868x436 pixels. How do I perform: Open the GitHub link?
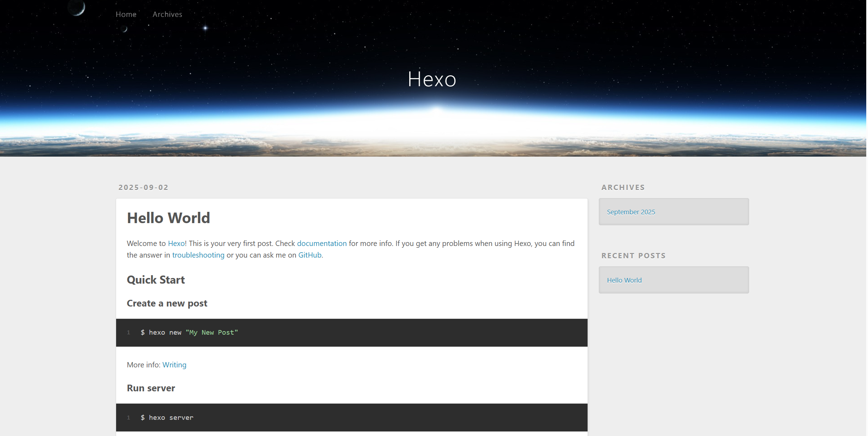pyautogui.click(x=310, y=255)
